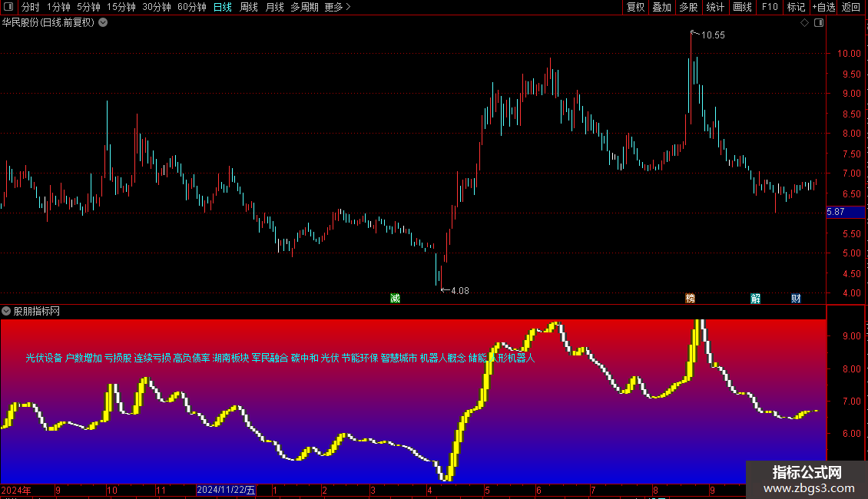Screen dimensions: 868x499
Task: Switch to 5分钟 period
Action: (88, 7)
